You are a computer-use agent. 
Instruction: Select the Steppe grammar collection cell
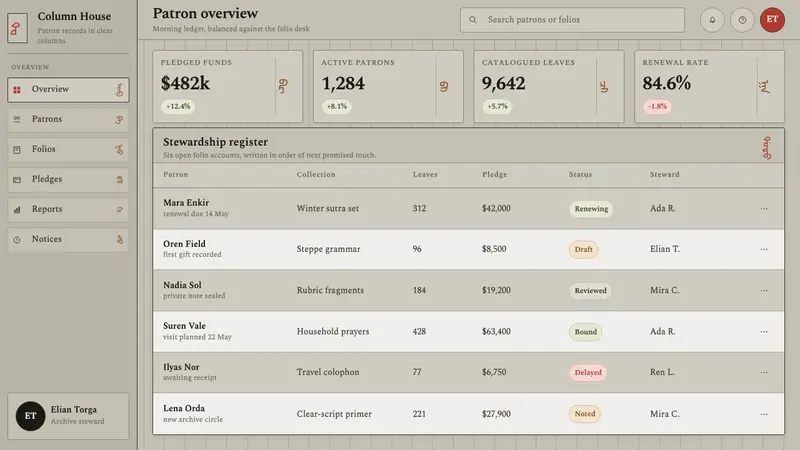tap(329, 249)
